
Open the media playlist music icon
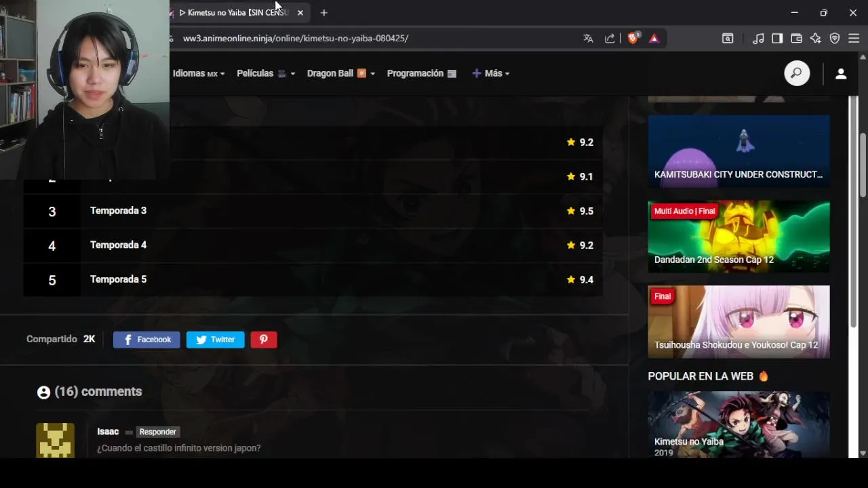coord(758,39)
